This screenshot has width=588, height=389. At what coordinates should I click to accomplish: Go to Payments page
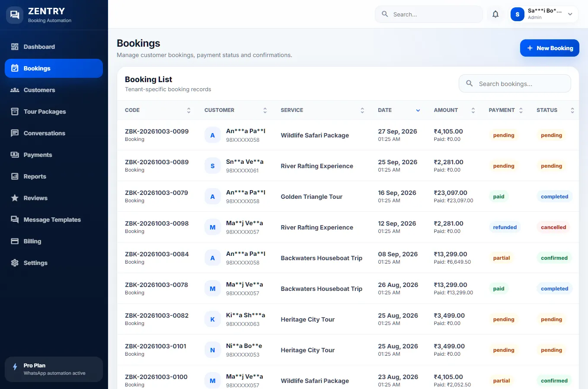point(54,155)
